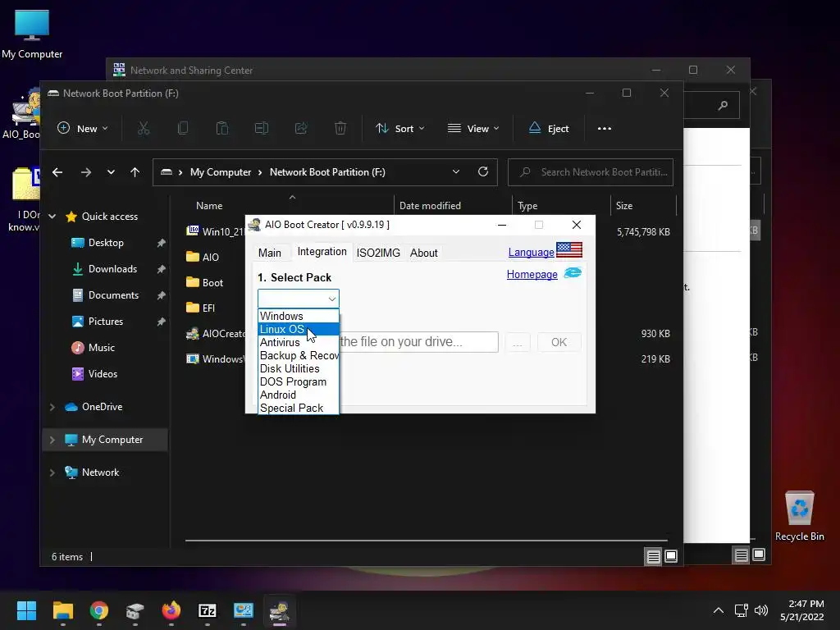
Task: Open the New menu in File Explorer
Action: point(83,129)
